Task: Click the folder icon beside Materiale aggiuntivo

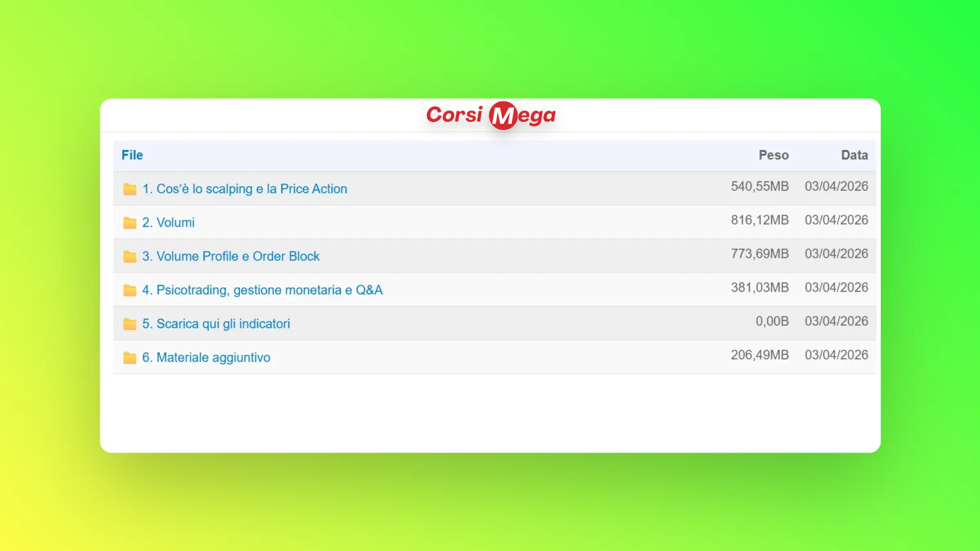Action: click(129, 358)
